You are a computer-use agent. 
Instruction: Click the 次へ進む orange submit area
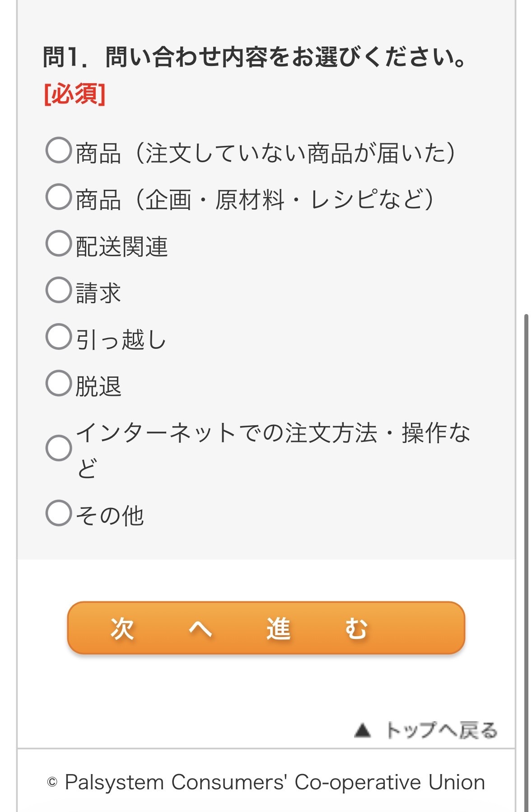pos(266,628)
